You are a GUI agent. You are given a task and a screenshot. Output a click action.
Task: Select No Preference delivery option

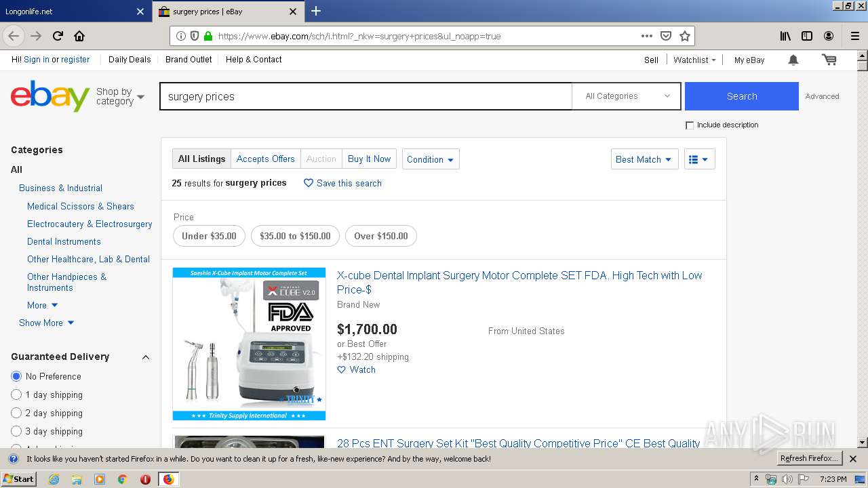pyautogui.click(x=16, y=376)
